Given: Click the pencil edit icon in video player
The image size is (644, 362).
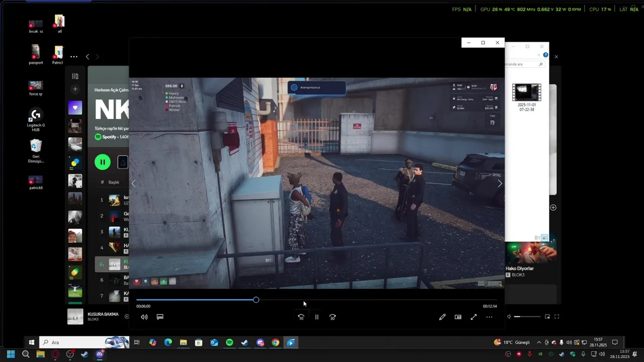Looking at the screenshot, I should (442, 317).
